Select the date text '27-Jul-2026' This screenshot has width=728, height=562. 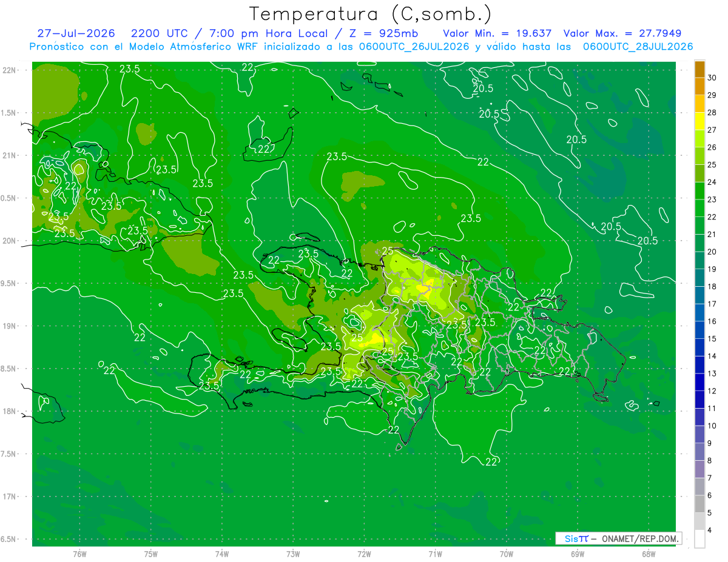click(76, 33)
